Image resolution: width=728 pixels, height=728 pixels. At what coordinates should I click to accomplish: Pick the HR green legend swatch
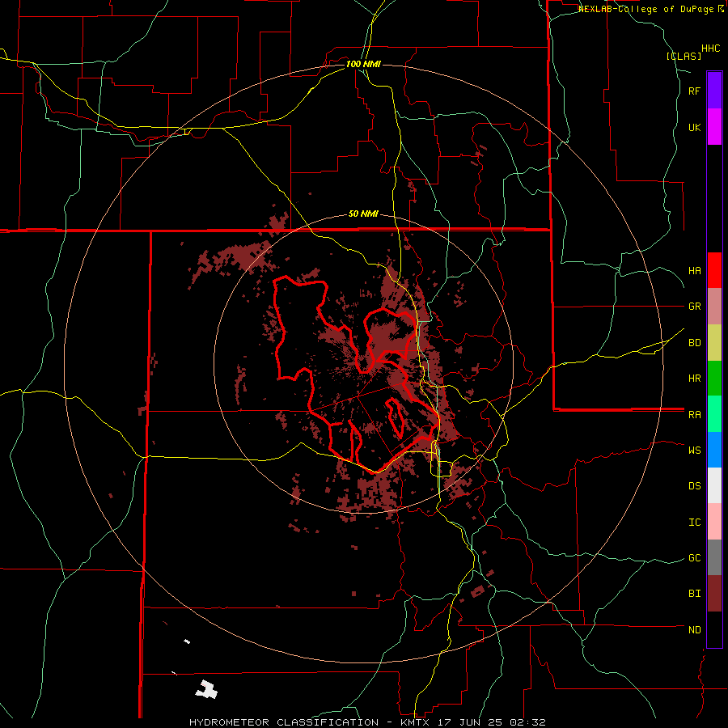coord(714,378)
